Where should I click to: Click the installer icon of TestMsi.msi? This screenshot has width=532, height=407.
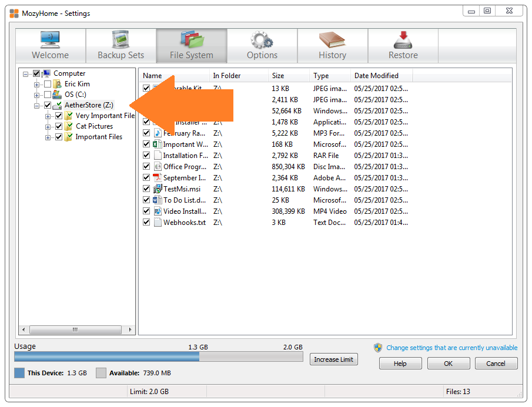click(x=158, y=189)
